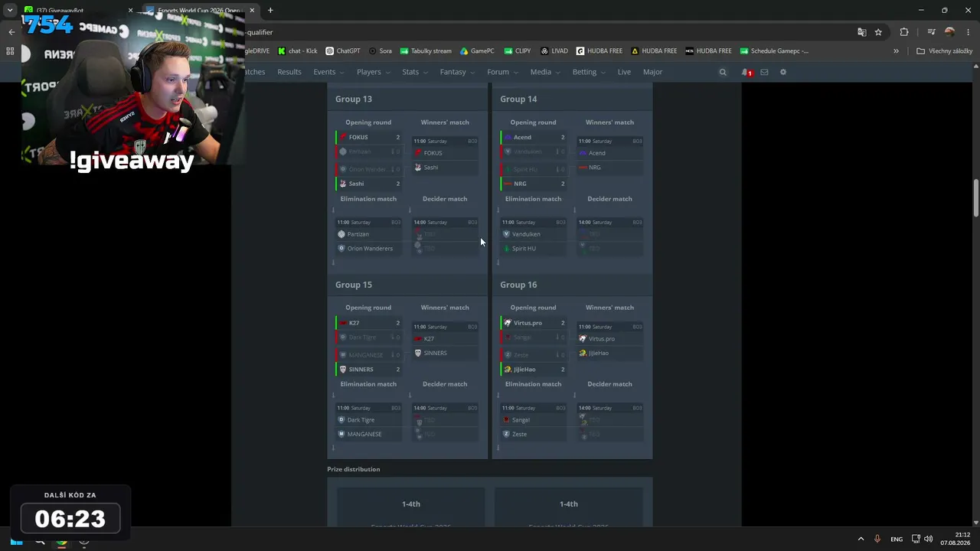Show hidden system tray icons chevron
Image resolution: width=980 pixels, height=551 pixels.
click(x=861, y=539)
